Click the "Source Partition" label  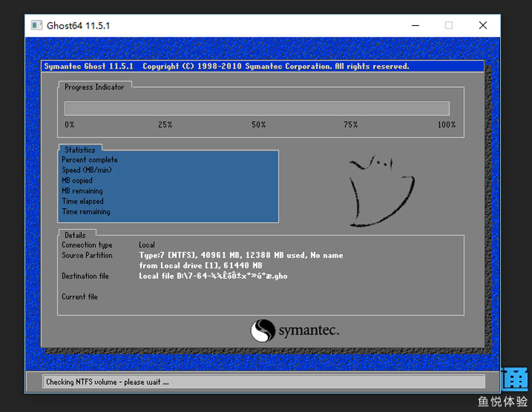click(87, 255)
